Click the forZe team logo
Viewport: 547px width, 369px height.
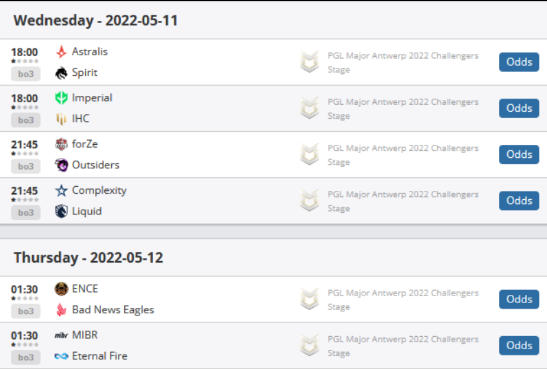point(61,144)
